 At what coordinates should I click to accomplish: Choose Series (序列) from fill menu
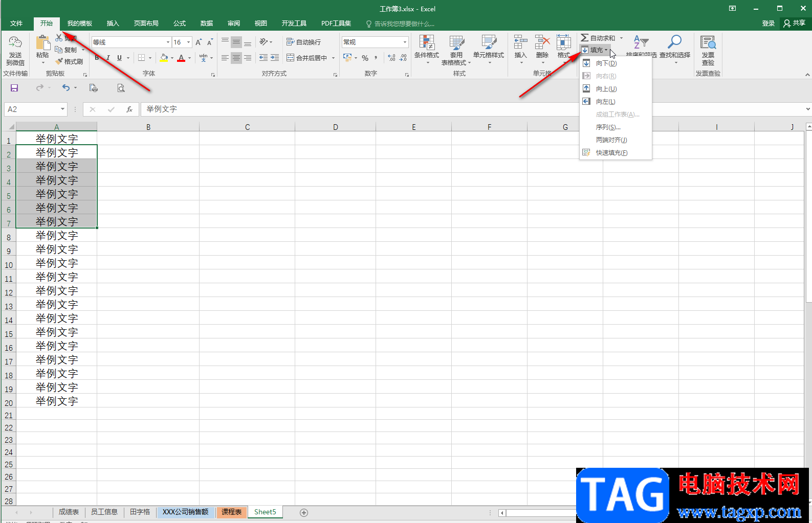616,127
